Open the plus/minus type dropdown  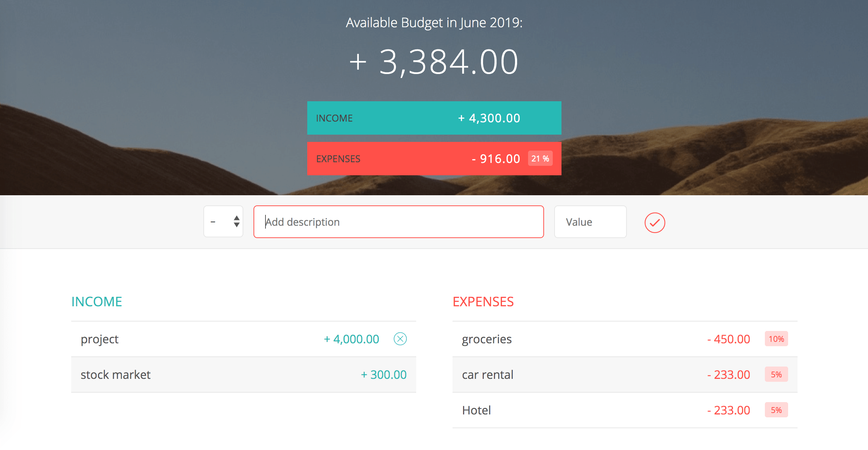click(x=223, y=222)
